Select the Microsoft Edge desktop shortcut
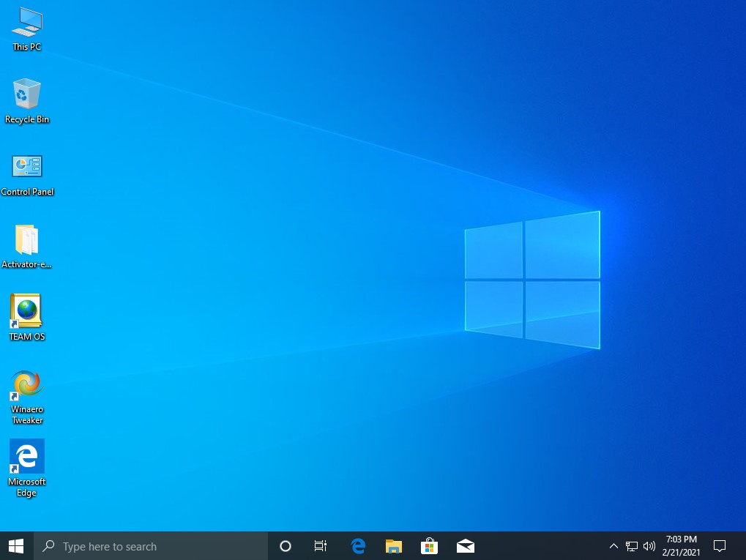 point(27,468)
